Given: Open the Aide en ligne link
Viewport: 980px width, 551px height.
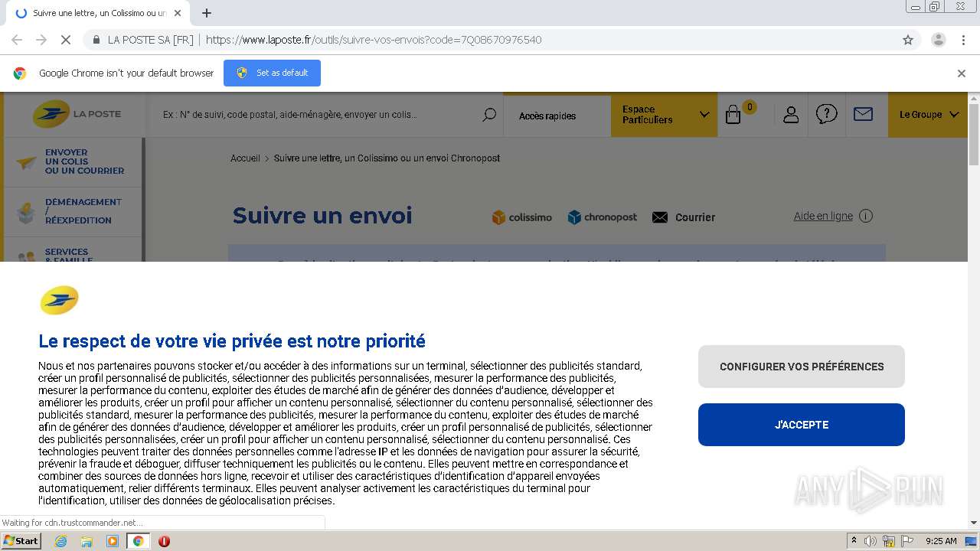Looking at the screenshot, I should pos(823,216).
